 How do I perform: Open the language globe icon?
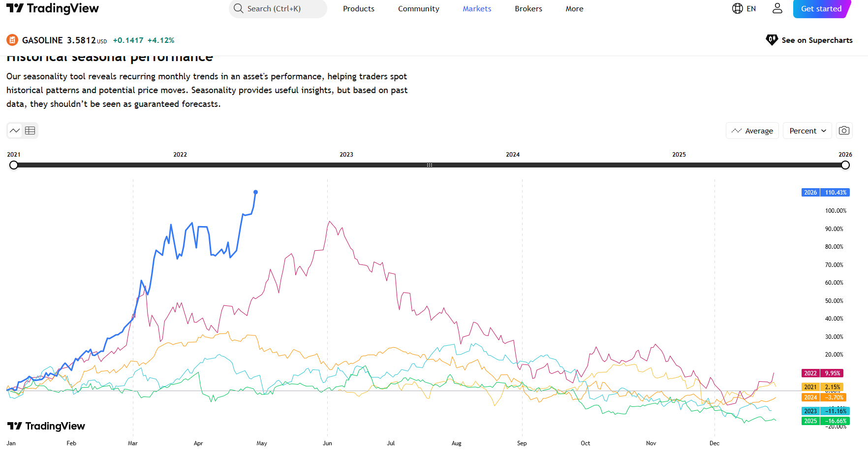tap(737, 8)
